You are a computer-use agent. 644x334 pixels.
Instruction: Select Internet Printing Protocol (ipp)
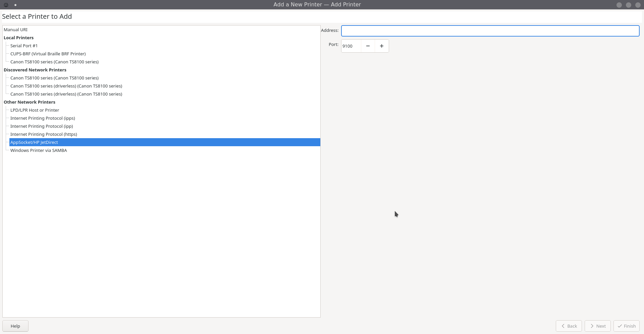(165, 126)
